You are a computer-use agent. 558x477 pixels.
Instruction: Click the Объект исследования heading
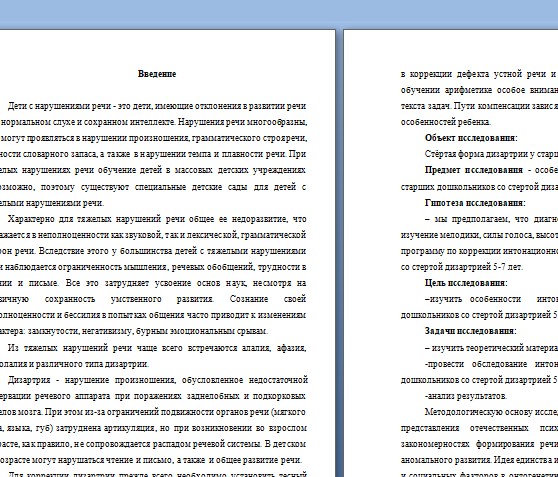click(x=471, y=138)
